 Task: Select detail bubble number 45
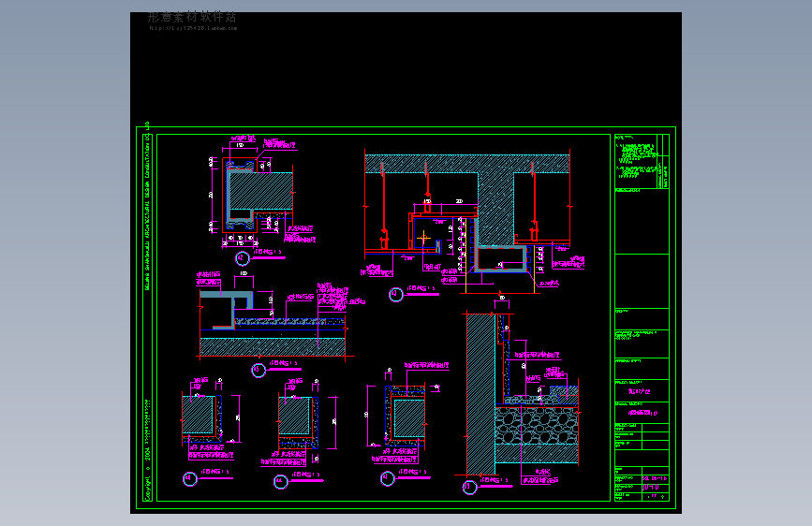coord(258,370)
